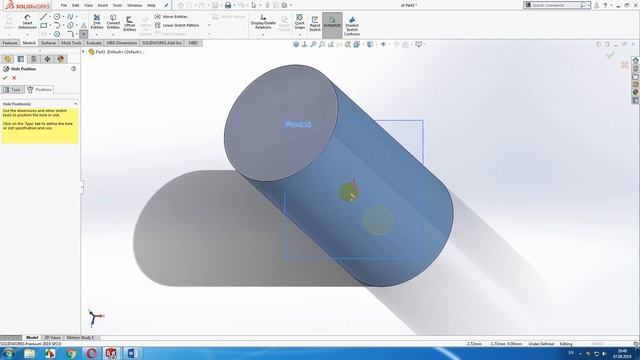Click the Trim Entities tool

[x=97, y=22]
